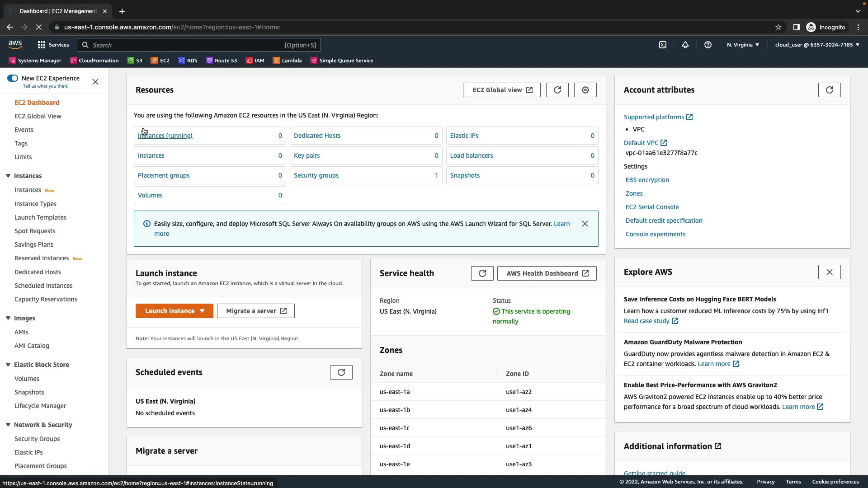The height and width of the screenshot is (488, 868).
Task: Open the AWS Health Dashboard button
Action: [x=547, y=273]
